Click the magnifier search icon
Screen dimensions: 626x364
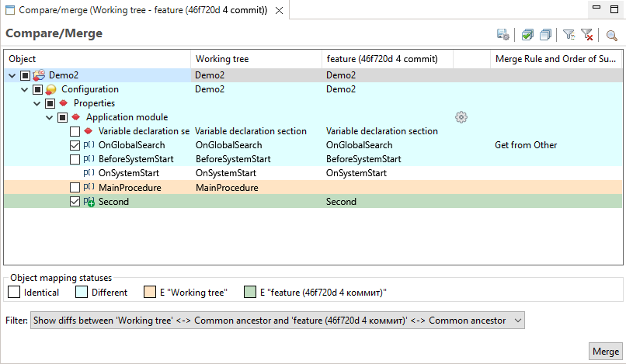tap(612, 35)
